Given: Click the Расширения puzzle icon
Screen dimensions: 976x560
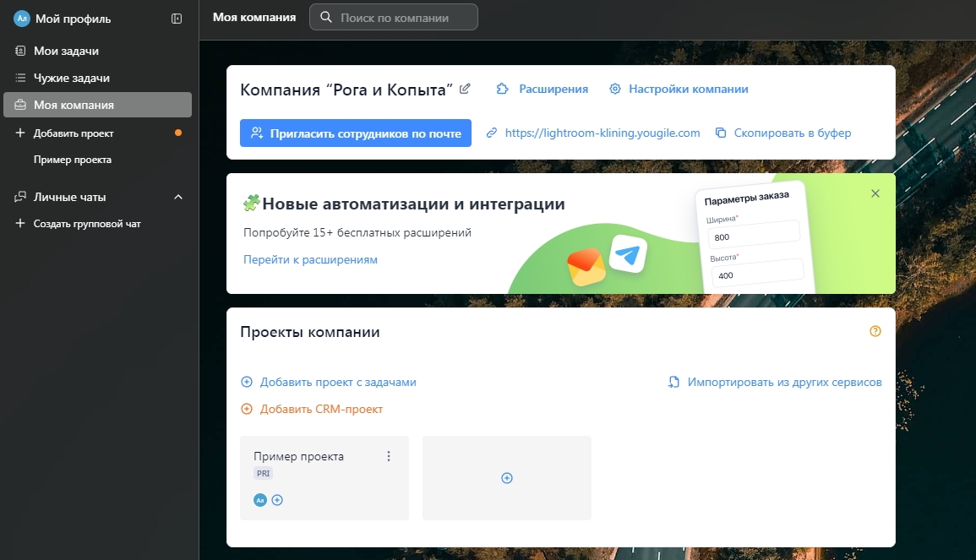Looking at the screenshot, I should [x=502, y=89].
